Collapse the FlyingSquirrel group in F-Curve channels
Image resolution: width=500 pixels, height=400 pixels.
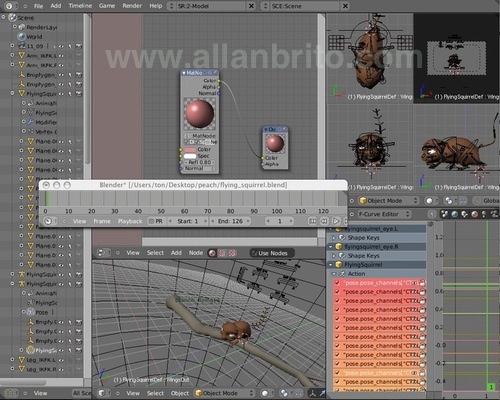click(x=331, y=265)
